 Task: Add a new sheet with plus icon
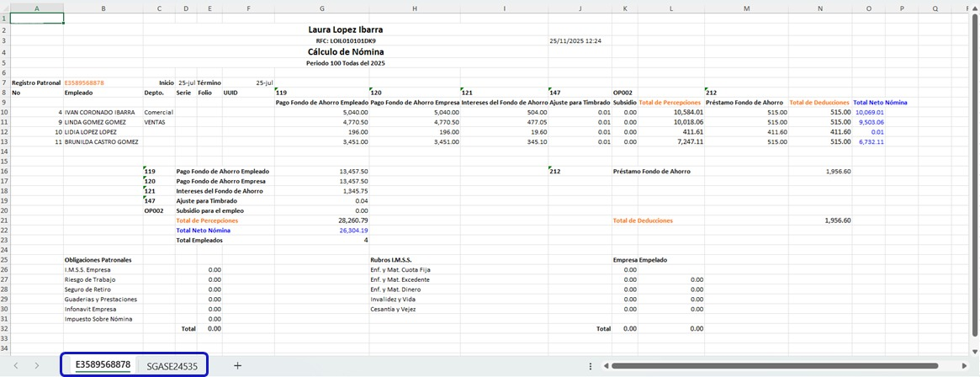[237, 366]
